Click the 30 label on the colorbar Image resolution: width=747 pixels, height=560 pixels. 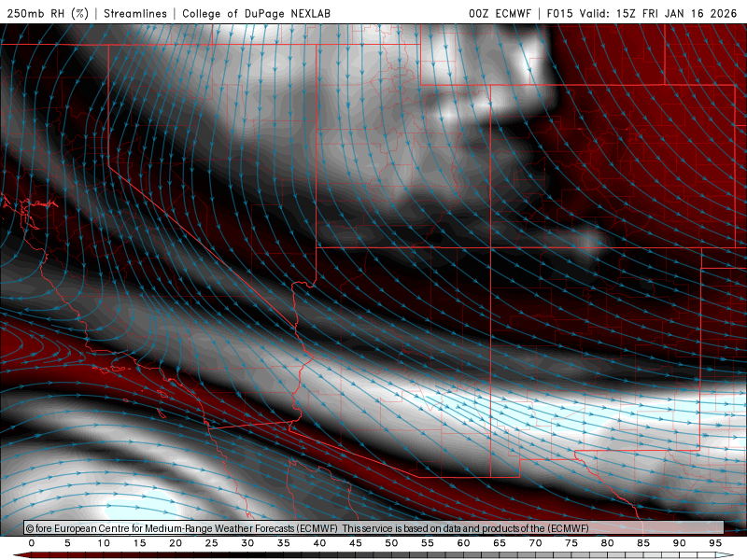pos(247,543)
